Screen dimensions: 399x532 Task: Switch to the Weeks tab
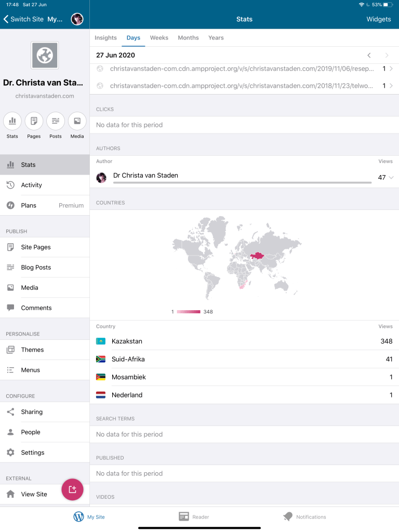coord(159,38)
